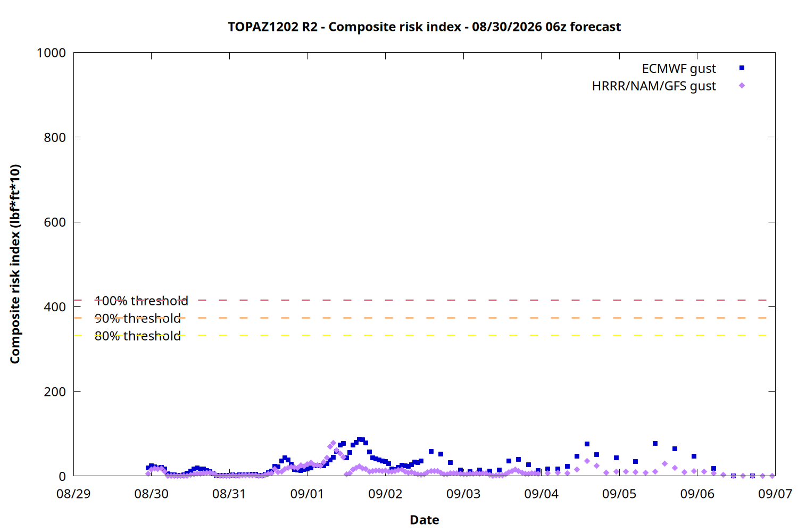Click the 09/04 date tick label

[x=541, y=494]
